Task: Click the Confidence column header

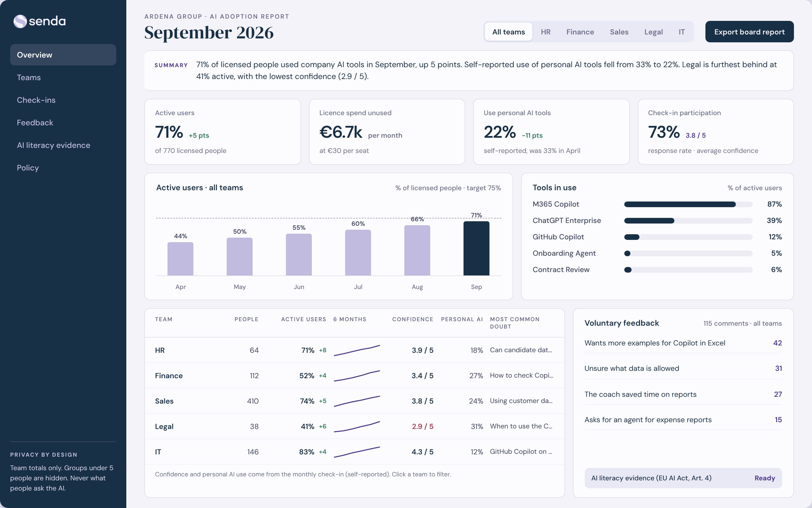Action: click(413, 319)
